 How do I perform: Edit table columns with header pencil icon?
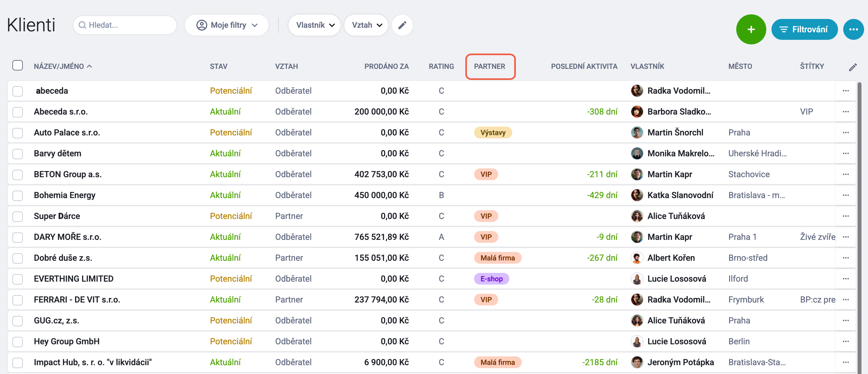[852, 67]
